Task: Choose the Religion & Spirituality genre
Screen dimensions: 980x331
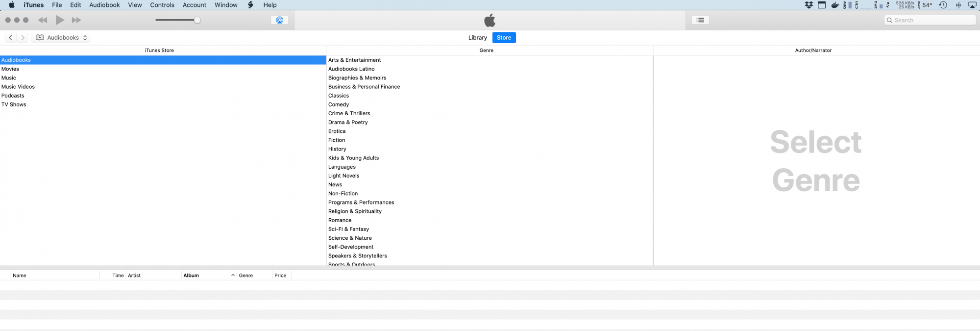Action: pos(490,211)
